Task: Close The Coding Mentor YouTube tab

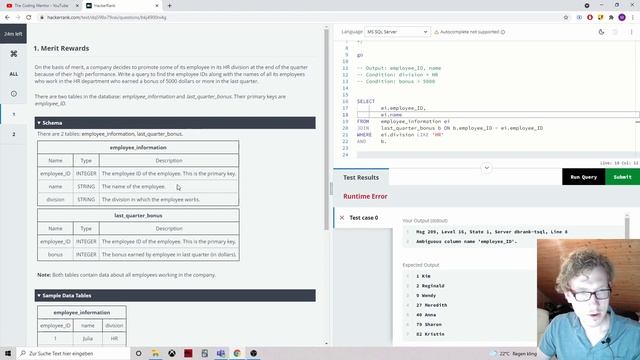Action: click(x=77, y=6)
